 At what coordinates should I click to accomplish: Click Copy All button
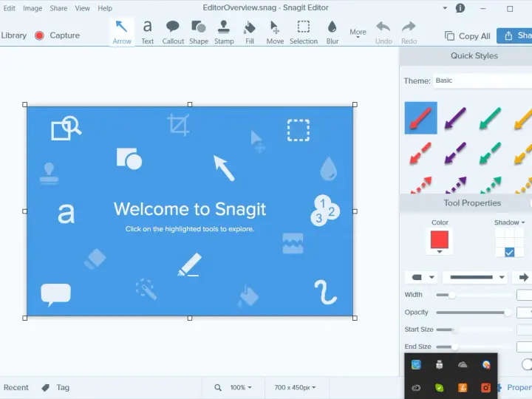[468, 36]
